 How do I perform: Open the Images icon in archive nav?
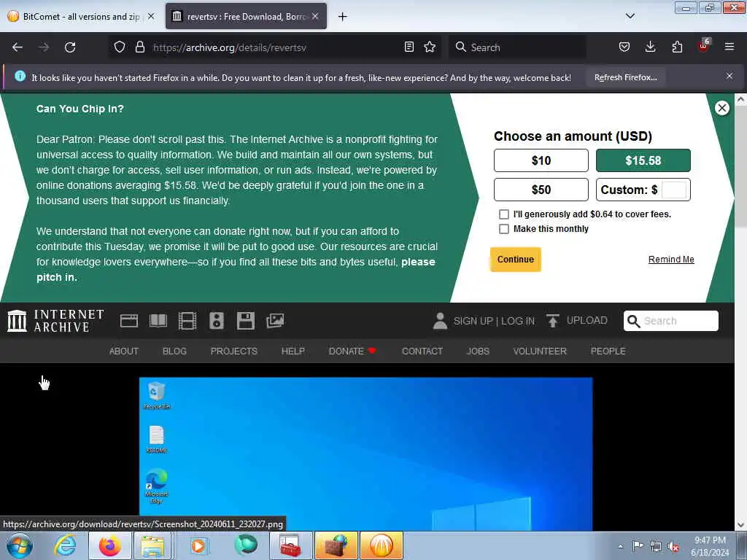tap(275, 321)
